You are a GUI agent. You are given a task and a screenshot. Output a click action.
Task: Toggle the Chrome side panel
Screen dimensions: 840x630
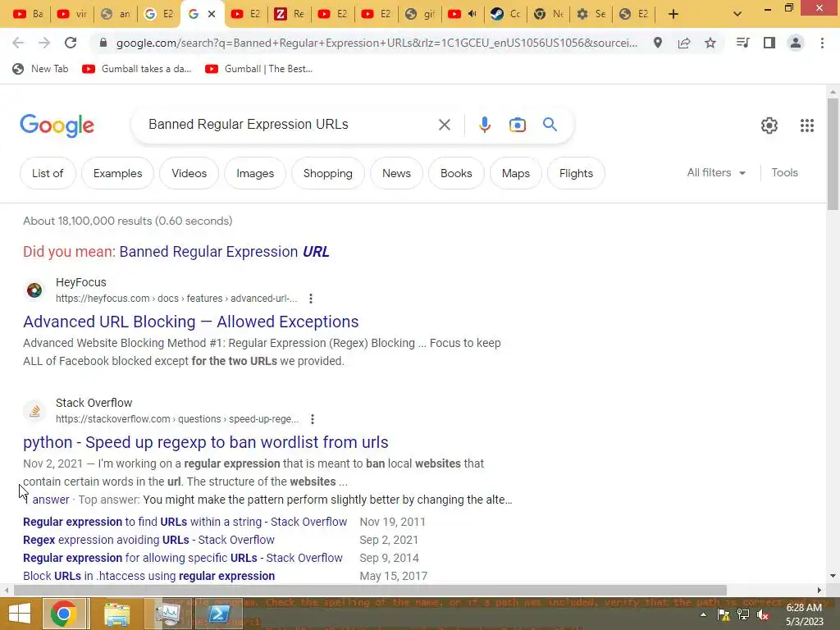coord(769,43)
